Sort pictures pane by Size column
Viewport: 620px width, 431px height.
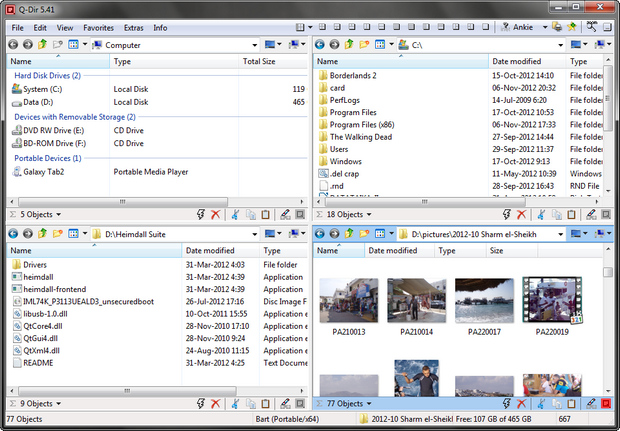[x=511, y=250]
